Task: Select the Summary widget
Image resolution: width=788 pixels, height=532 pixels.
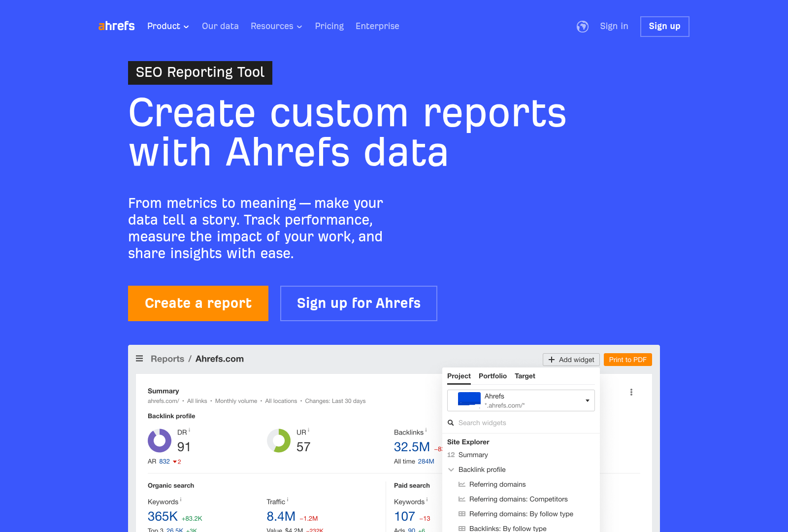Action: click(473, 455)
